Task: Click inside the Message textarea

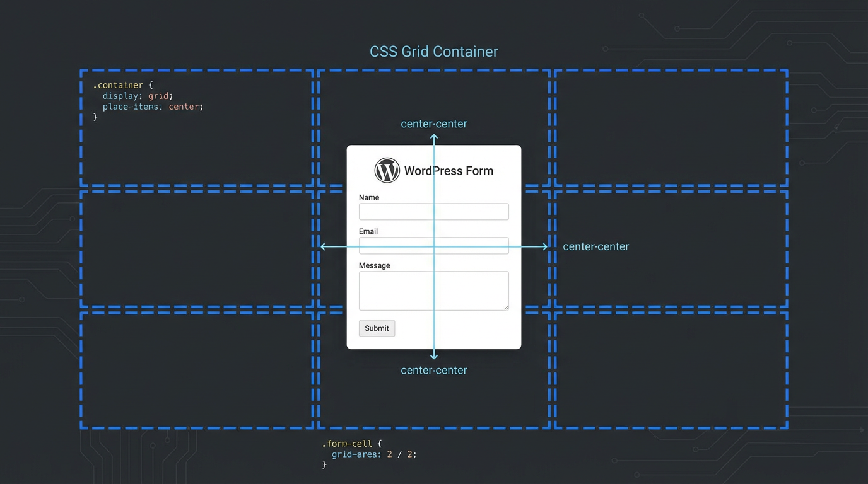Action: 433,291
